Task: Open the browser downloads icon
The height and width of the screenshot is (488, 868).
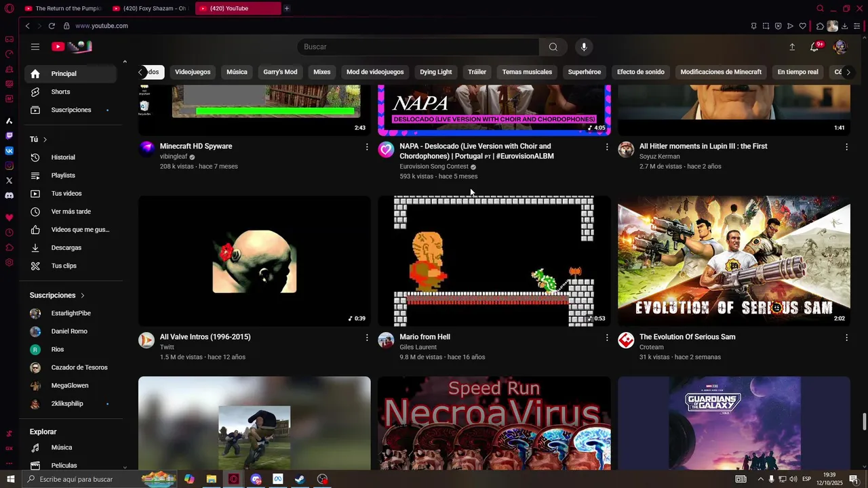Action: click(845, 26)
